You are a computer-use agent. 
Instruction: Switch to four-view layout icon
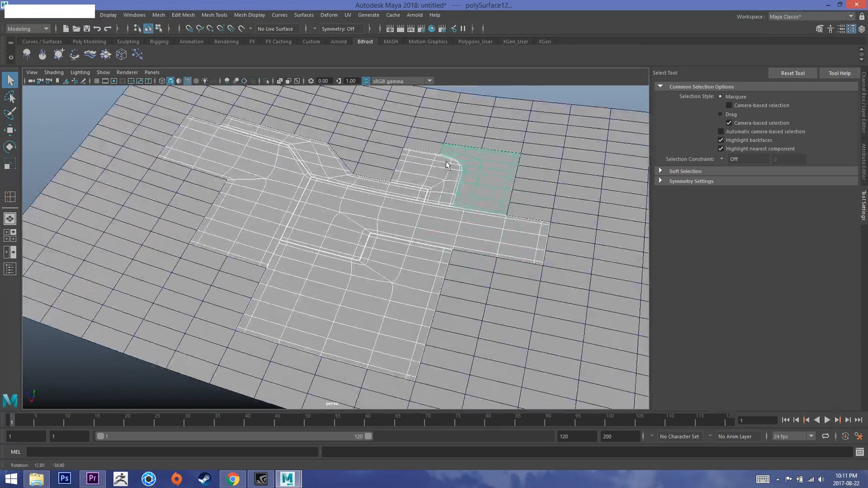[x=10, y=235]
